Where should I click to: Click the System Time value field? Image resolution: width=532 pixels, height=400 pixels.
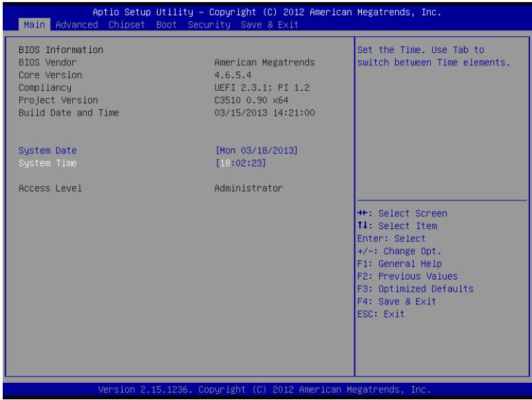click(x=241, y=163)
